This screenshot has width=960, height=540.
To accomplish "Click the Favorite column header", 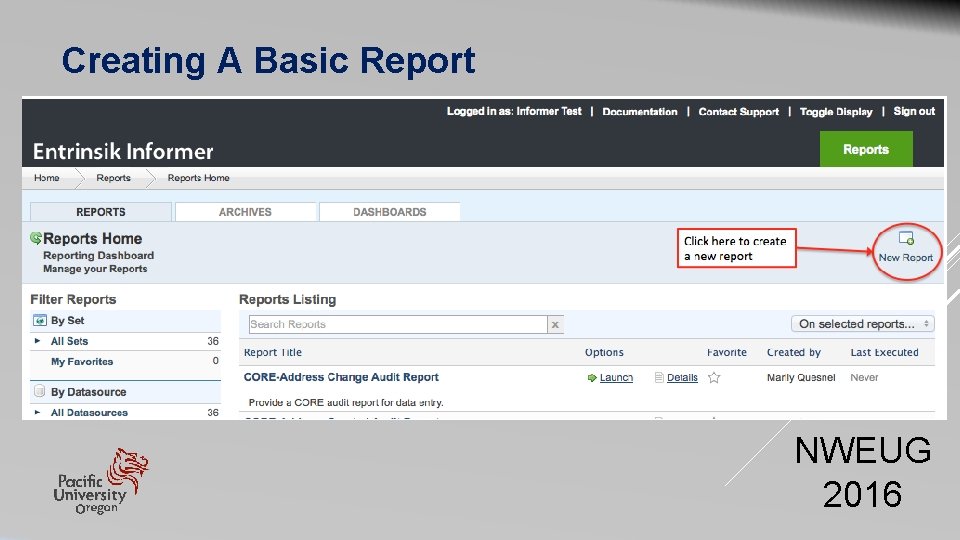I will [727, 353].
